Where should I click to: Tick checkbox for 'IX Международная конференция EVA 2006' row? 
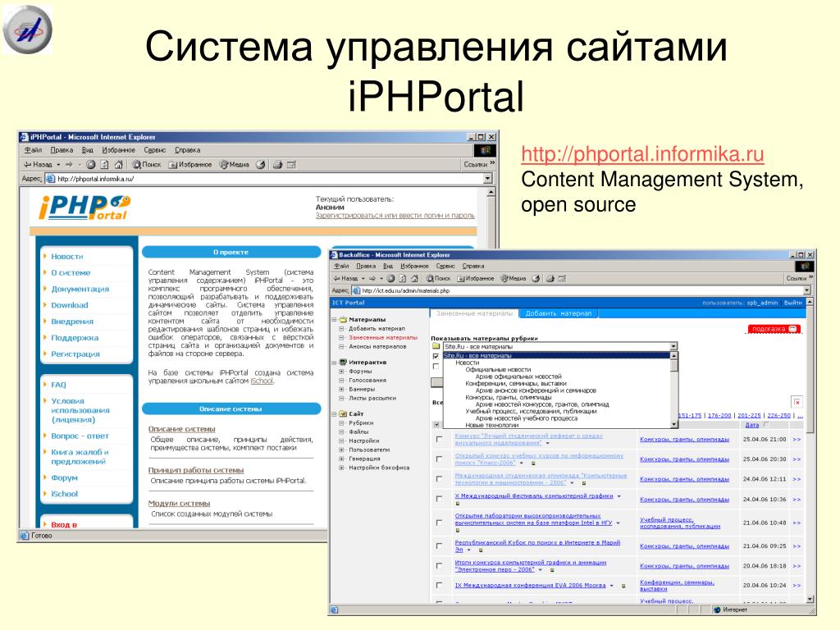click(440, 585)
